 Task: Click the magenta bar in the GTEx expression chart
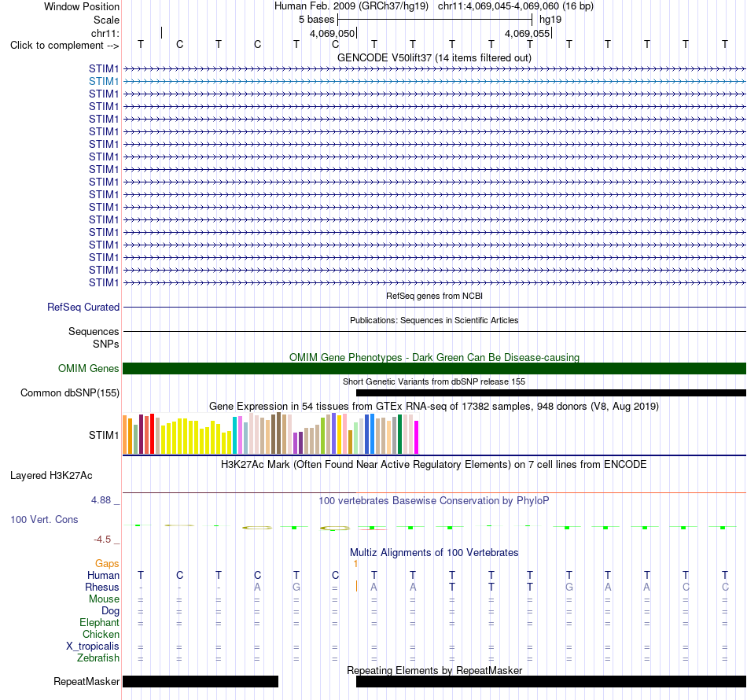[417, 437]
